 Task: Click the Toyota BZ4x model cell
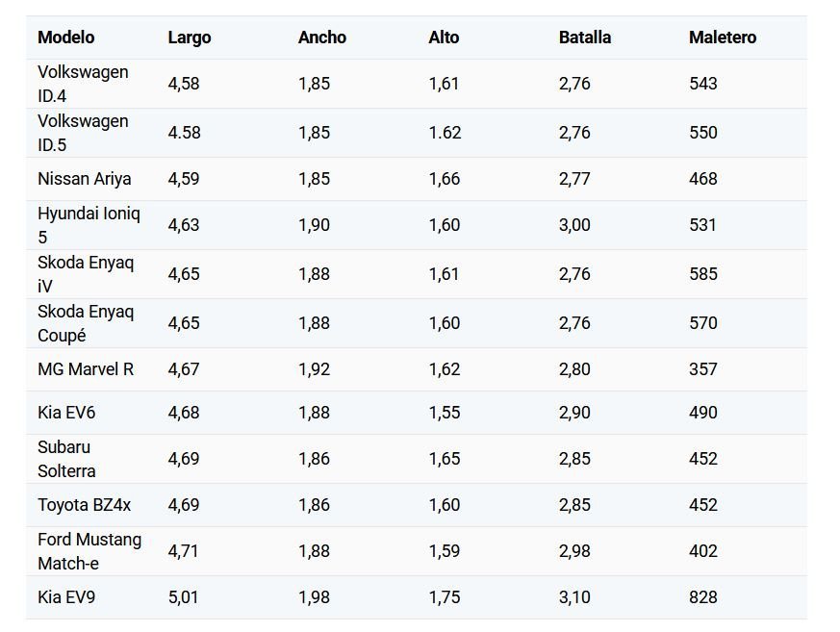[x=84, y=505]
